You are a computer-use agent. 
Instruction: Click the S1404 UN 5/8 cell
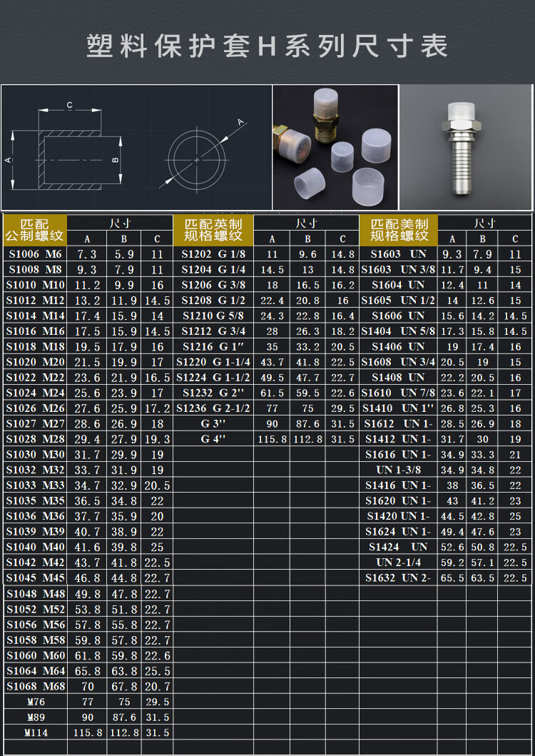point(399,331)
